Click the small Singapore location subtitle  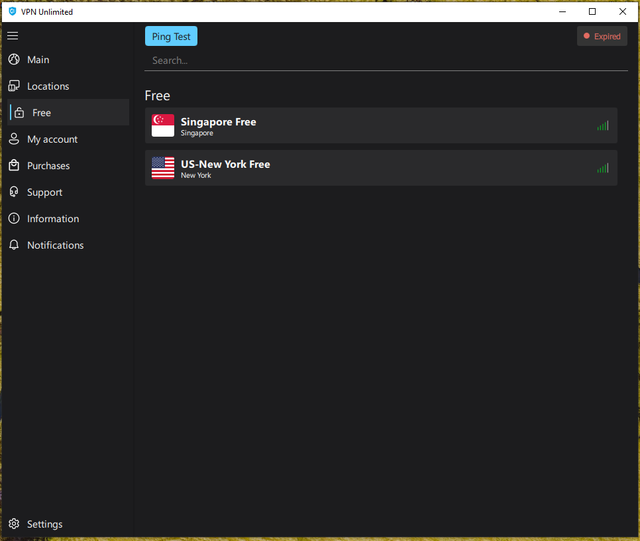pos(197,133)
